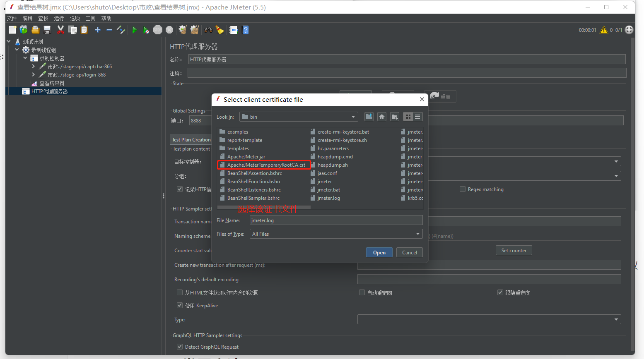Collapse the 测试计划 tree node
Screen dimensions: 644x359
tap(9, 41)
